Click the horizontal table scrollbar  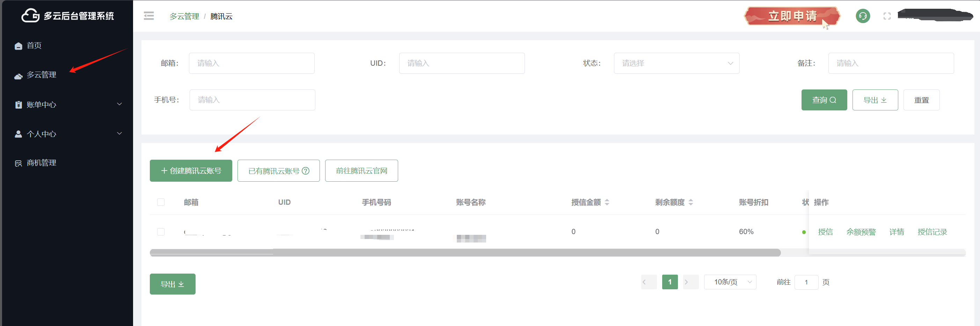coord(465,253)
